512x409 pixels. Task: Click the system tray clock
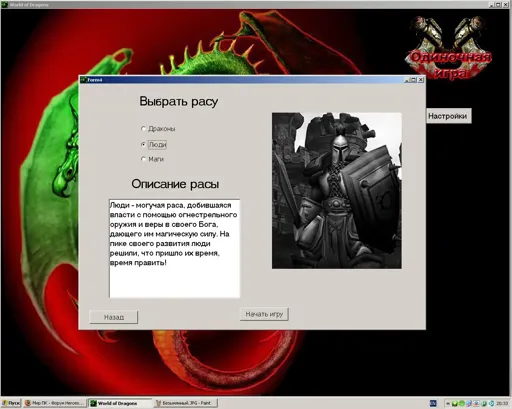[502, 403]
